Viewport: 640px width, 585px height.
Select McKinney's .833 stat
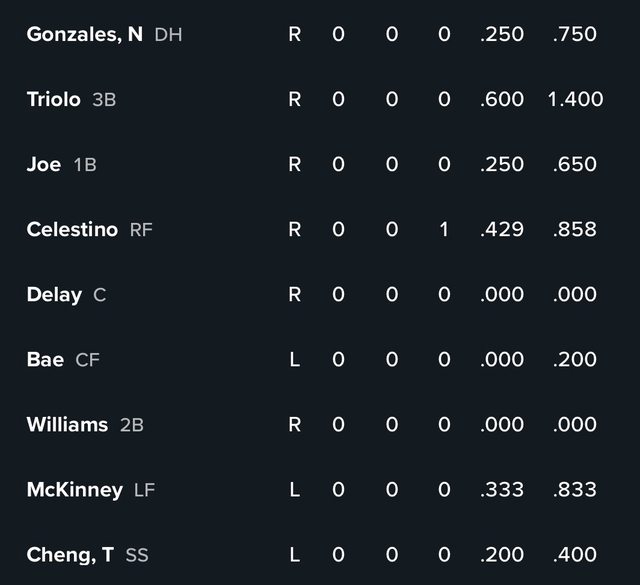tap(574, 490)
